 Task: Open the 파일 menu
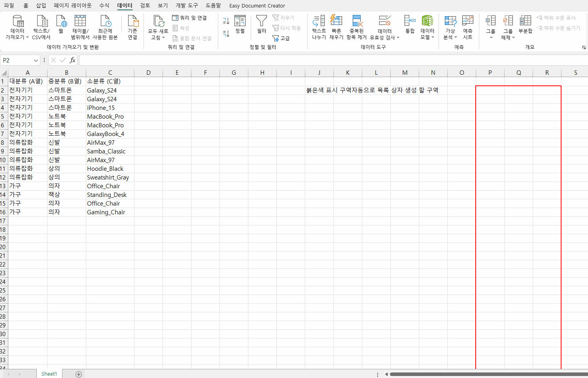tap(9, 6)
